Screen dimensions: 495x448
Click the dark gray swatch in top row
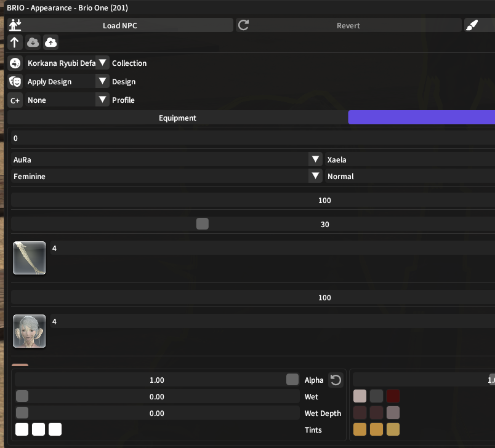pos(376,396)
